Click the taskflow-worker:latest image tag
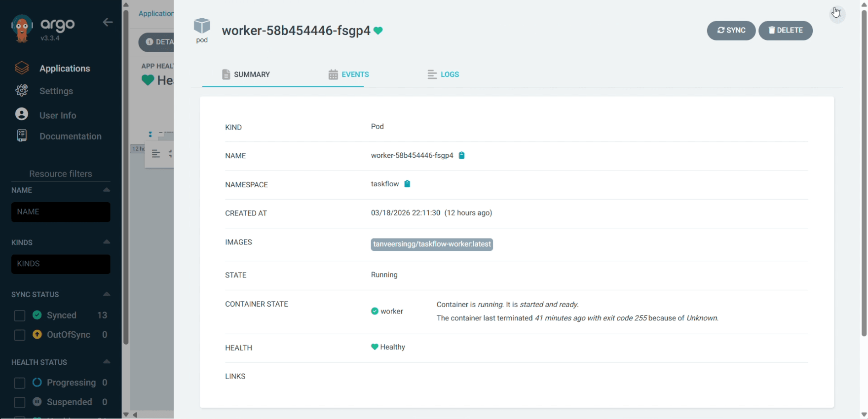 pyautogui.click(x=432, y=244)
